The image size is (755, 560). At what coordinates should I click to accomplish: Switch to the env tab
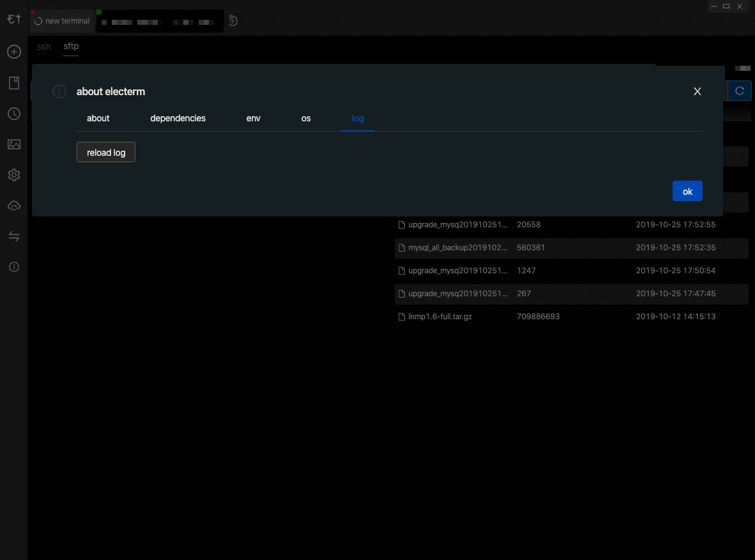254,119
